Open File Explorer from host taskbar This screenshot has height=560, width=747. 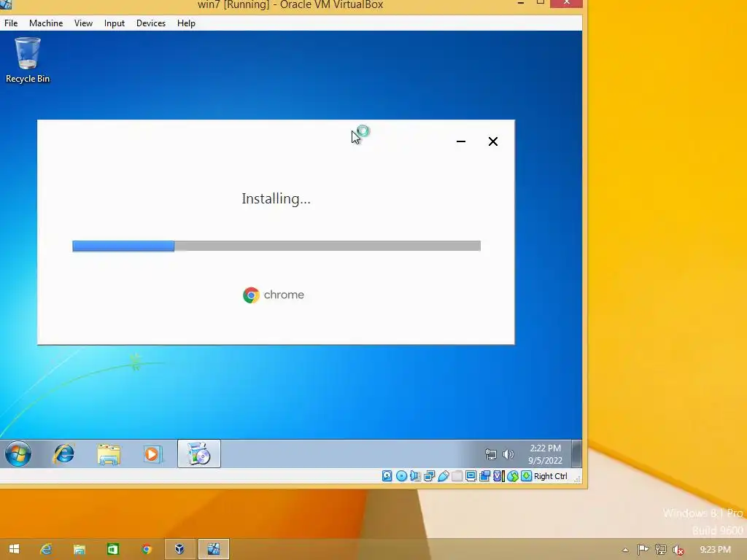click(x=79, y=549)
